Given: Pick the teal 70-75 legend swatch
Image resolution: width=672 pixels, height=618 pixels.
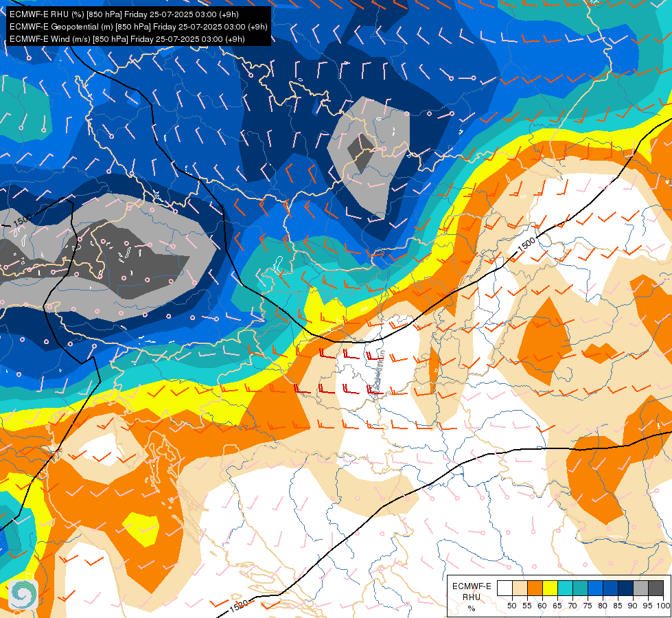Looking at the screenshot, I should tap(580, 588).
